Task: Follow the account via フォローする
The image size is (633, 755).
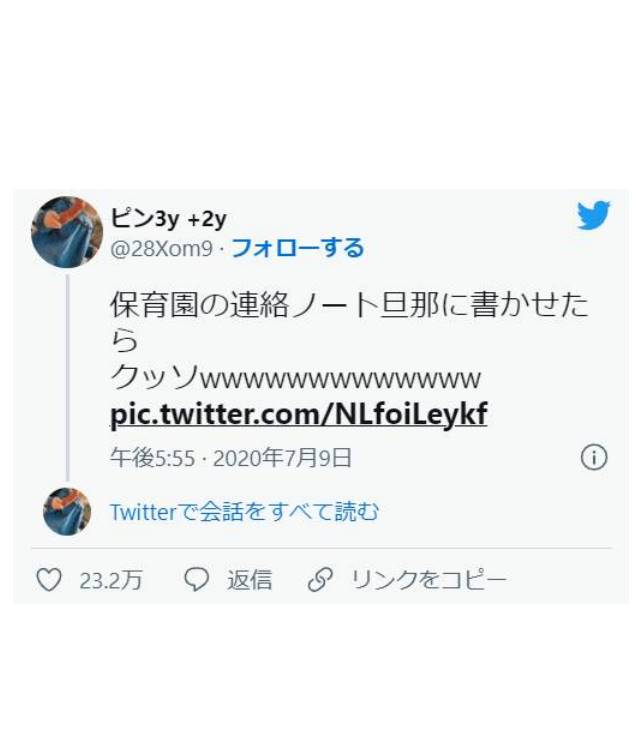Action: [x=297, y=248]
